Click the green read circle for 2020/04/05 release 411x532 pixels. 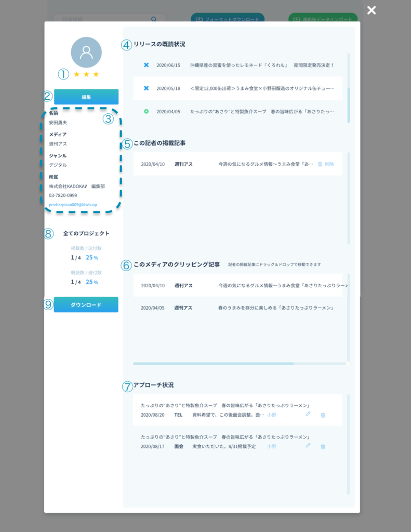146,111
